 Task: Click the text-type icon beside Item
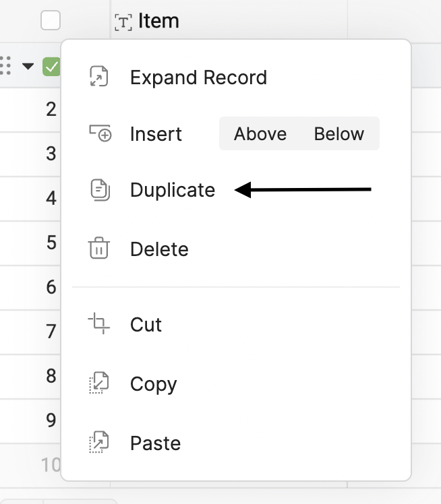pos(123,22)
